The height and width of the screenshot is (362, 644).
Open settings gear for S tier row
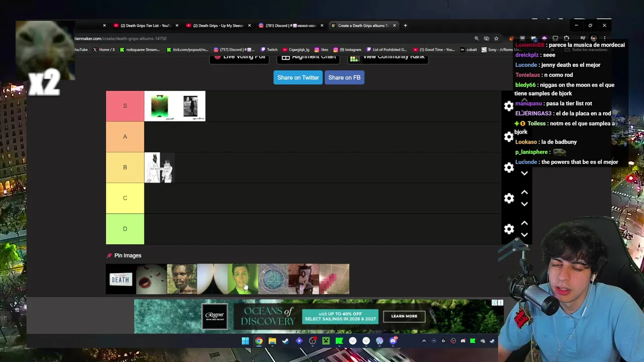[x=509, y=106]
